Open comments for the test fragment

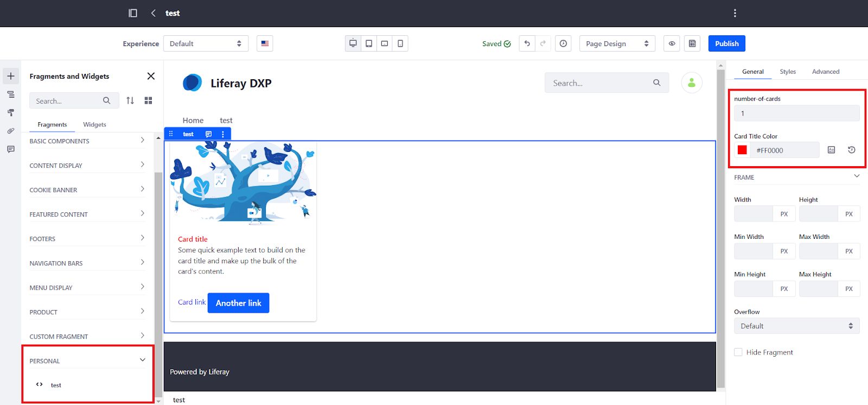(208, 134)
